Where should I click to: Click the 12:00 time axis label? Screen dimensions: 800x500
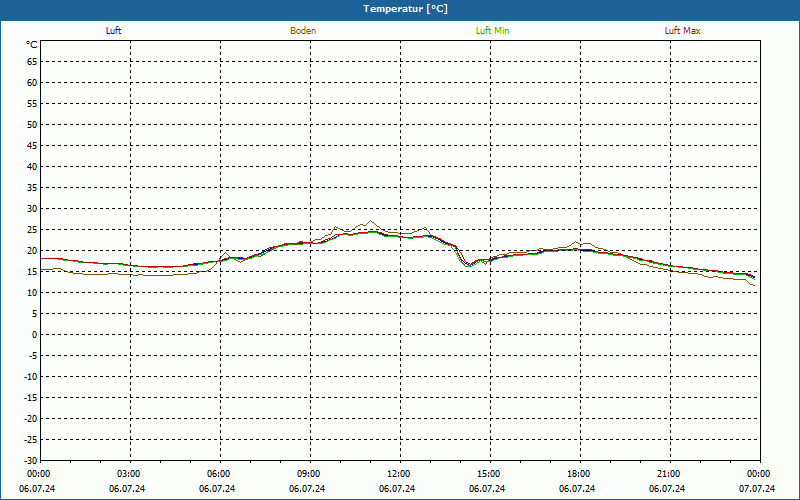point(398,474)
